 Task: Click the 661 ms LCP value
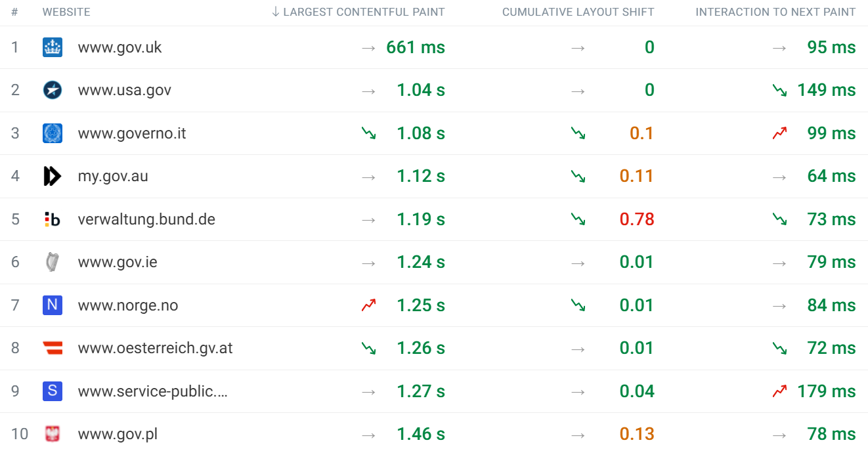click(x=416, y=47)
